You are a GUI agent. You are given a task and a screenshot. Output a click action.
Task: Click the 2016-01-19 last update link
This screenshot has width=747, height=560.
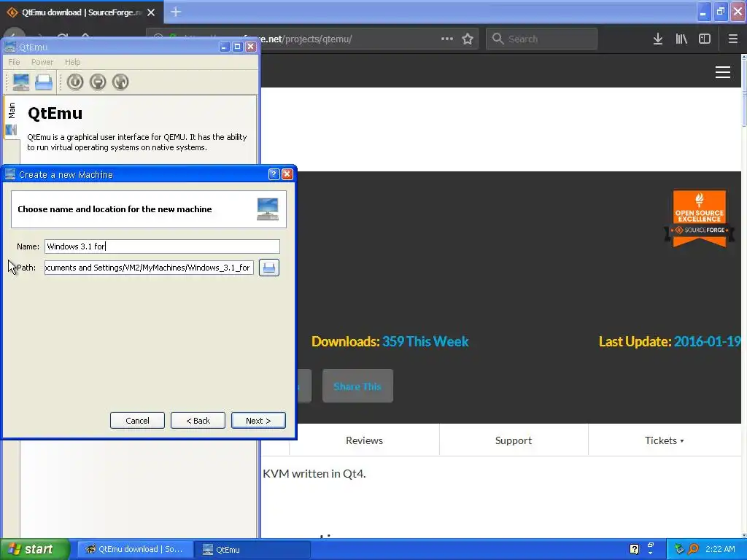click(707, 341)
